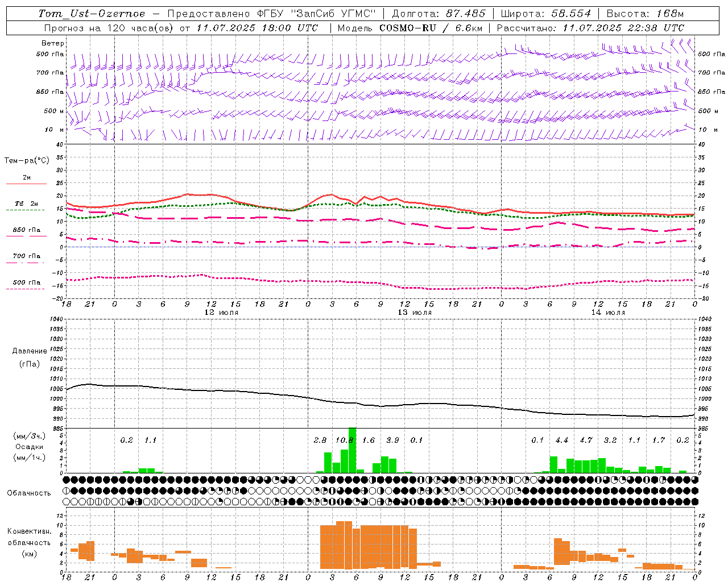Click the dashed pink line sample under '700 гПа' legend
The width and height of the screenshot is (728, 582).
(25, 263)
